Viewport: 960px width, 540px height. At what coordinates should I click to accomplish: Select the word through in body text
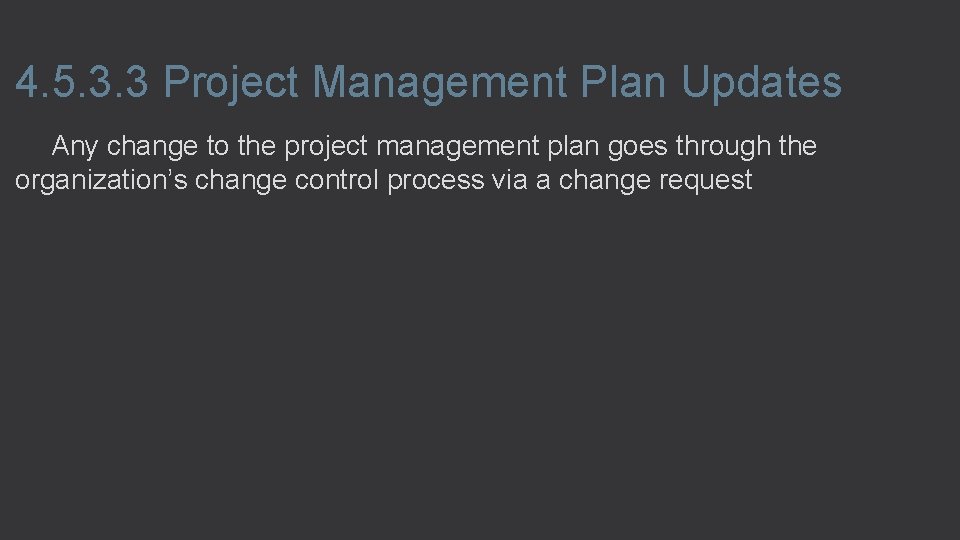[x=723, y=148]
